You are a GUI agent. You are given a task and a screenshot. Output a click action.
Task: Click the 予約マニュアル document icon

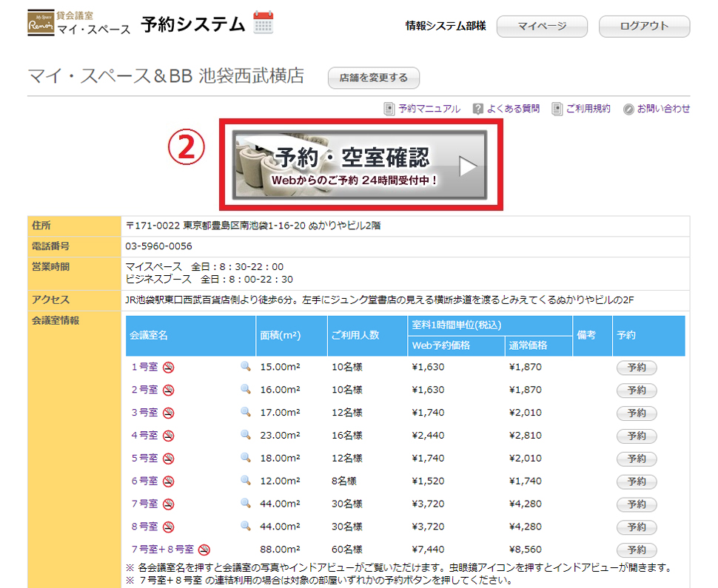click(389, 109)
